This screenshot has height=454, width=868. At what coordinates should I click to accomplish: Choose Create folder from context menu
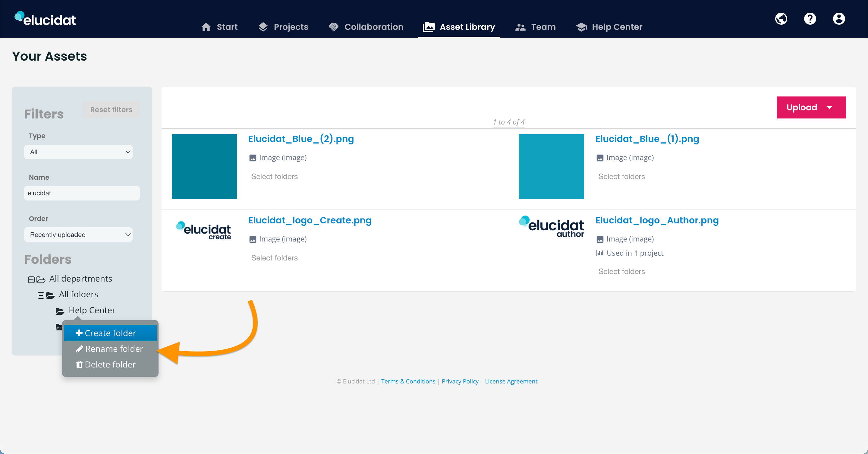pos(110,333)
